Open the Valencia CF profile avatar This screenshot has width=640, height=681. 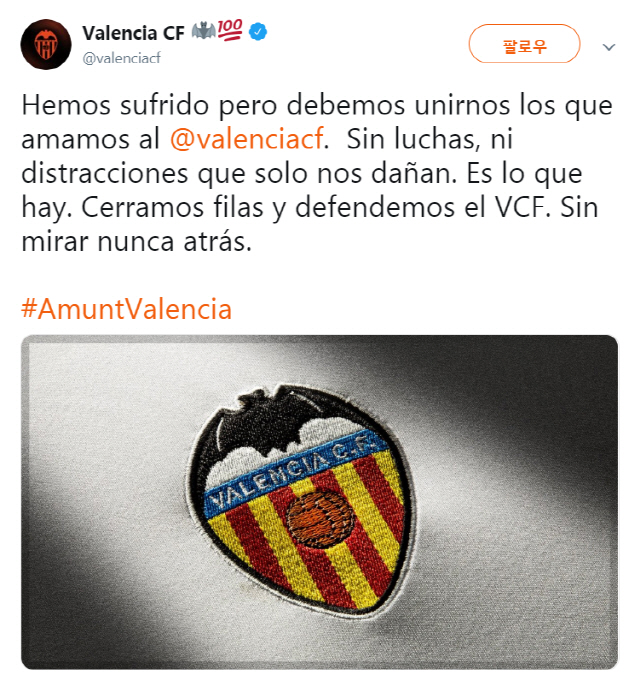tap(46, 44)
